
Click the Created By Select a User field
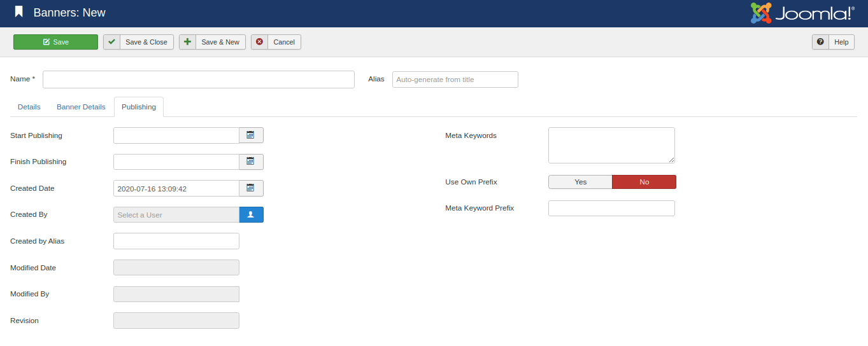176,215
